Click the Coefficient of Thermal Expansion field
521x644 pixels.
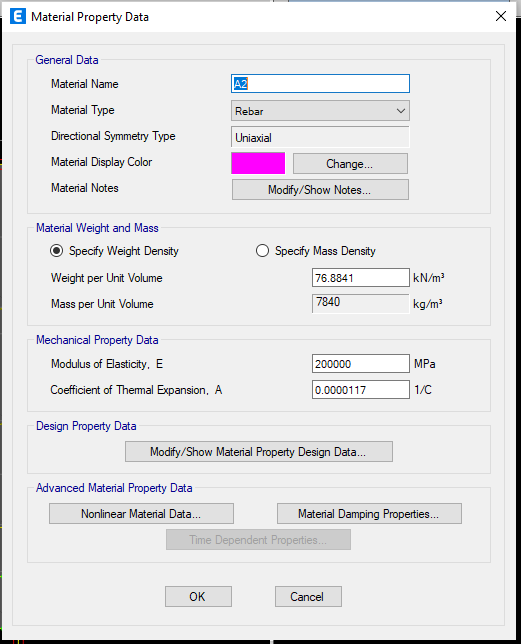coord(360,389)
